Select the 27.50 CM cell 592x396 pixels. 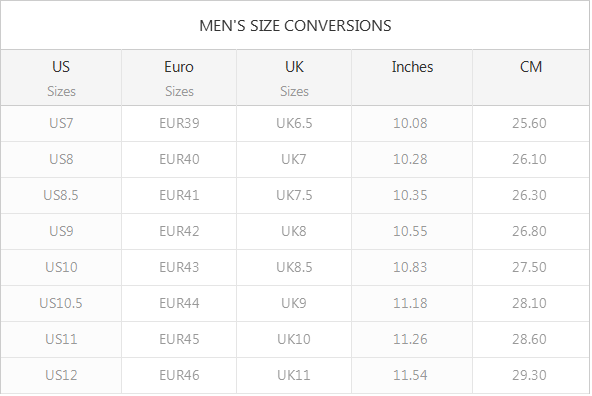pos(530,267)
